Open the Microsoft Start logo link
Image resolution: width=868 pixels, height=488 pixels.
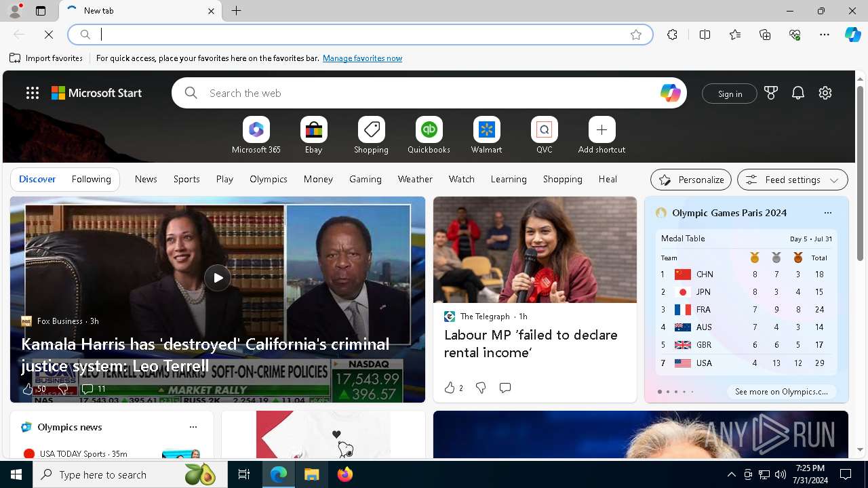(97, 93)
